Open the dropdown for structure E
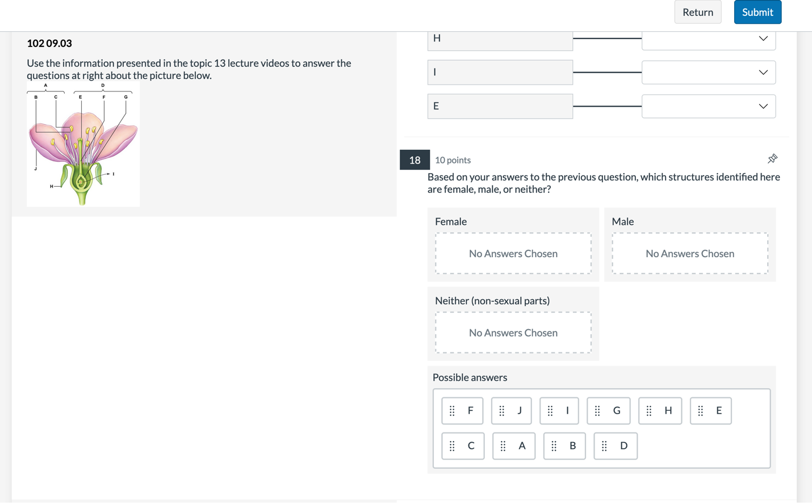 tap(708, 107)
